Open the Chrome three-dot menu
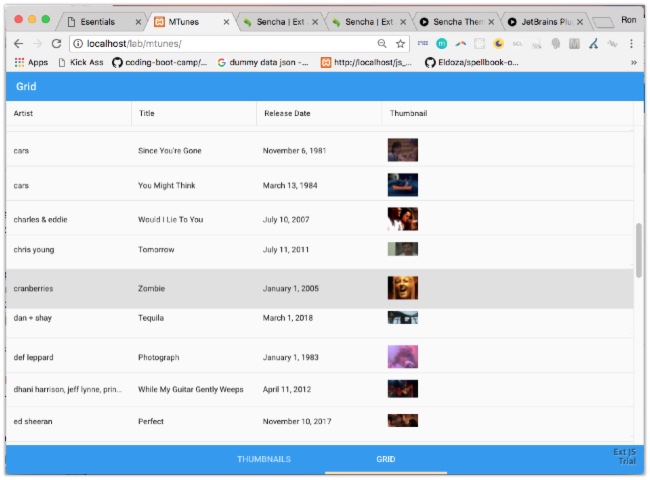Viewport: 650px width, 480px height. pos(631,44)
